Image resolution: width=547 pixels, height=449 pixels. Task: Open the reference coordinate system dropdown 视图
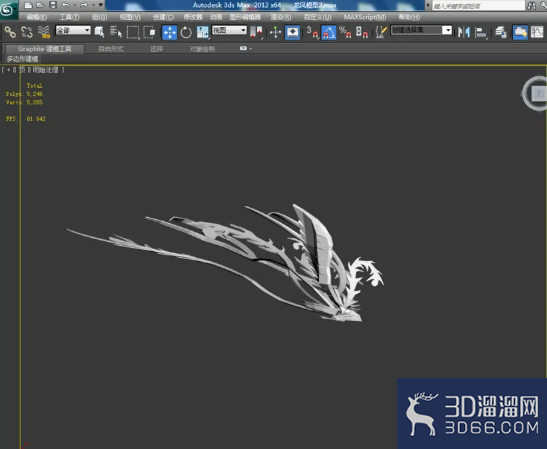point(229,30)
